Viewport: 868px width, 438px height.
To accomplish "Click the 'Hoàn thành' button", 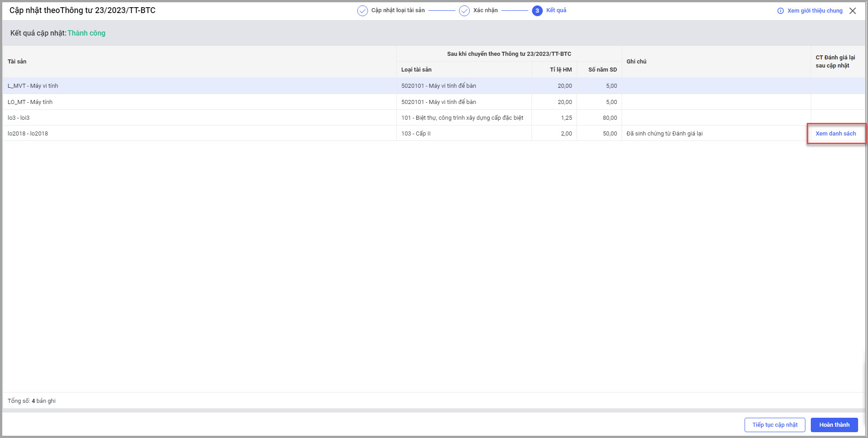I will tap(834, 425).
